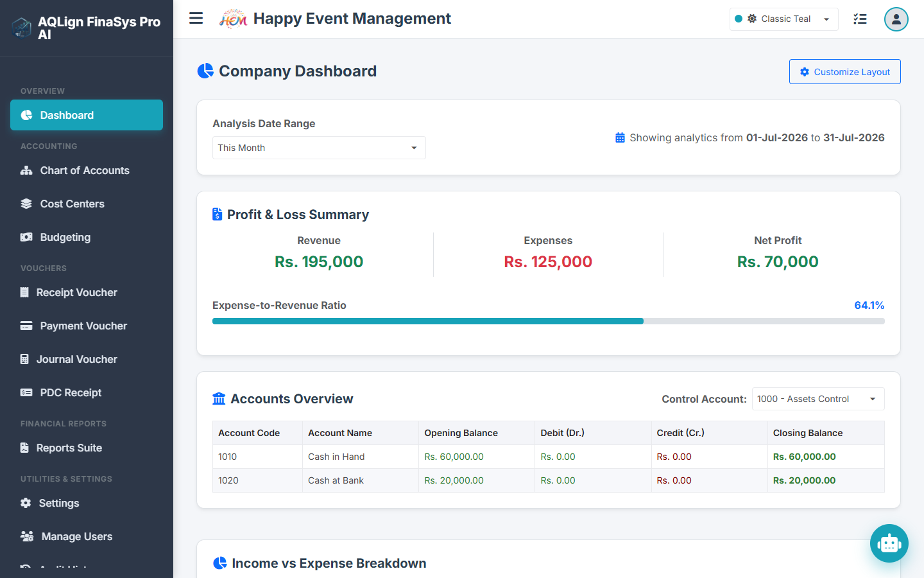Open Chart of Accounts menu item
Viewport: 924px width, 578px height.
coord(87,170)
